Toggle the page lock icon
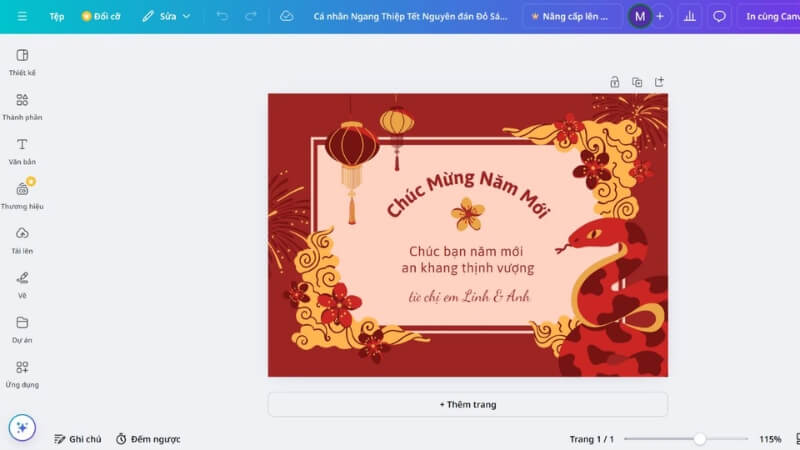800x450 pixels. (614, 82)
